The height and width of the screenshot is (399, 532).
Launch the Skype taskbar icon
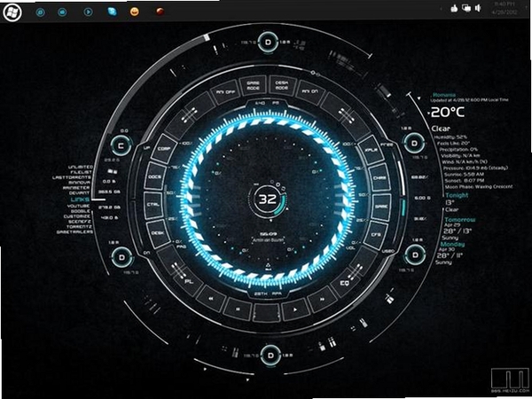pos(113,12)
